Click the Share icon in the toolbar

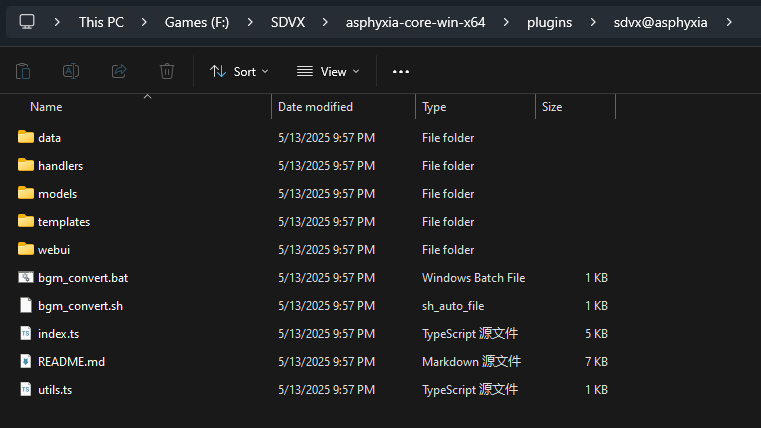pos(119,71)
